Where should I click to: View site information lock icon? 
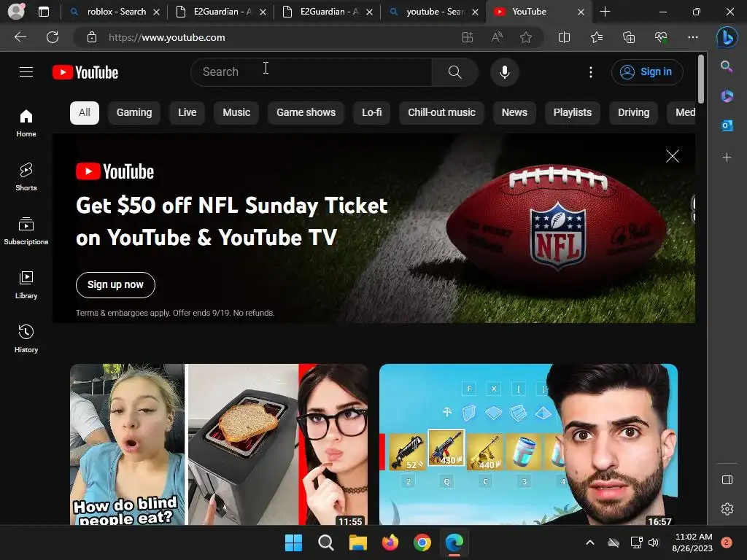(92, 37)
